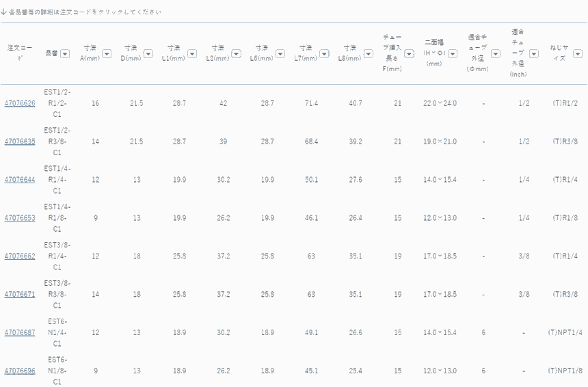This screenshot has height=387, width=588.
Task: Open the ねじサイズ filter dropdown
Action: 578,53
